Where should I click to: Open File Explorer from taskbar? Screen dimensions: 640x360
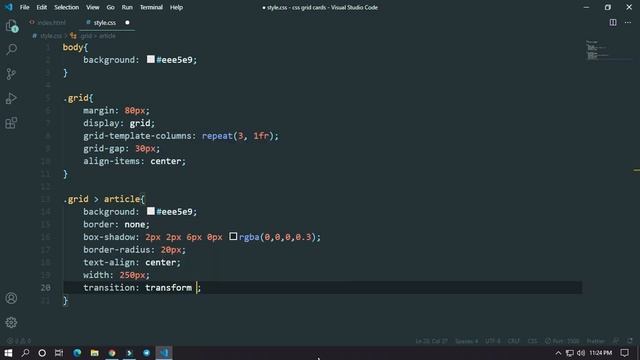tap(94, 353)
